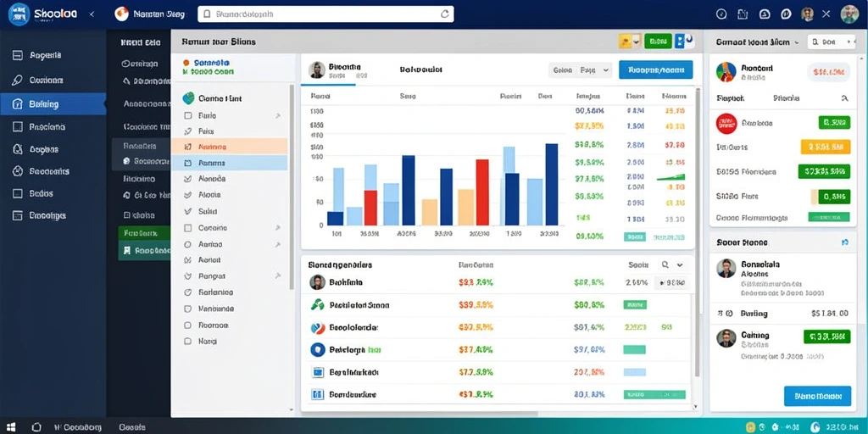This screenshot has height=434, width=868.
Task: Select the blue highlighted item in the left sidebar
Action: click(53, 104)
